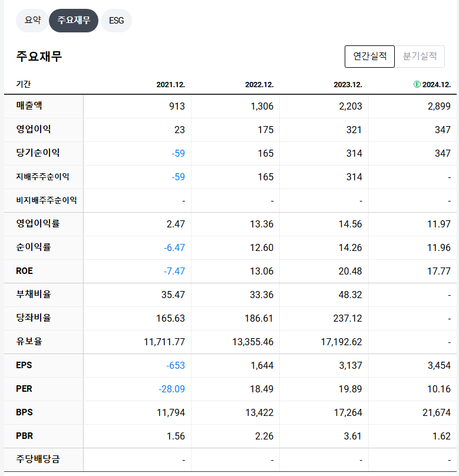
Task: Click net margin -6.47
Action: point(174,247)
